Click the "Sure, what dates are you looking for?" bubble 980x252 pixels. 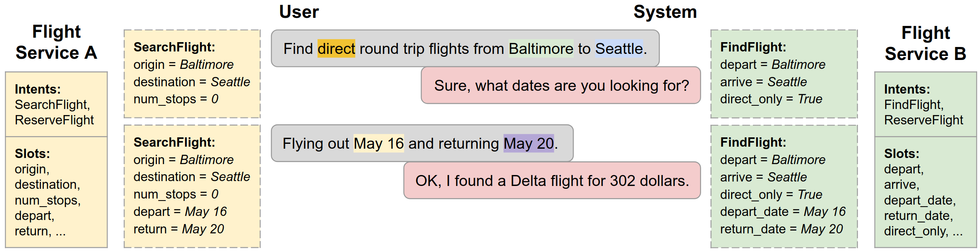click(561, 85)
